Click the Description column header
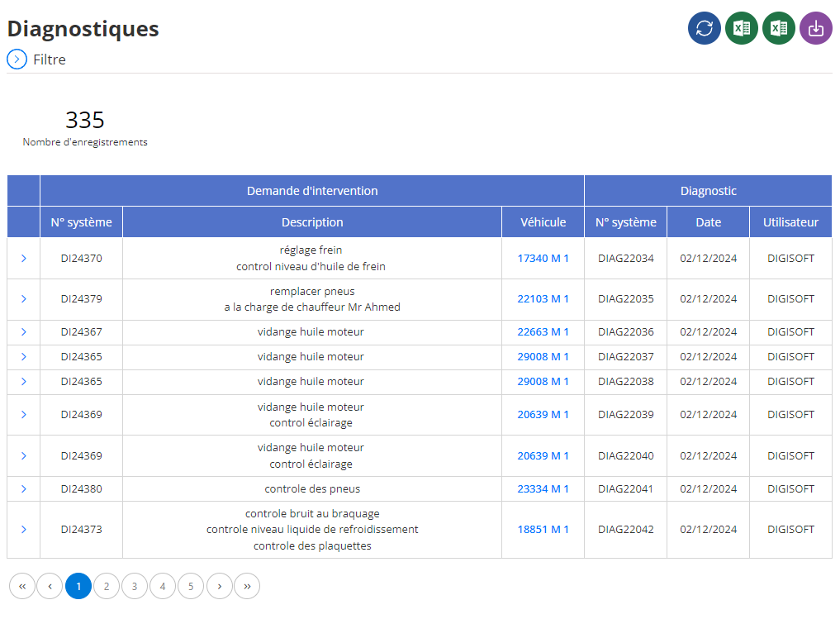Viewport: 840px width, 619px height. click(312, 222)
